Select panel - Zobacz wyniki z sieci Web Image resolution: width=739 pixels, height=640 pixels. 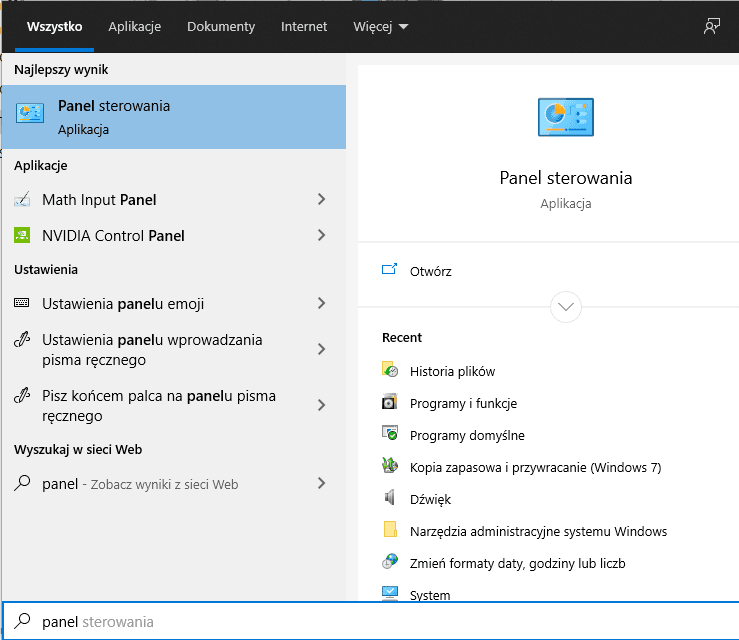[x=174, y=483]
